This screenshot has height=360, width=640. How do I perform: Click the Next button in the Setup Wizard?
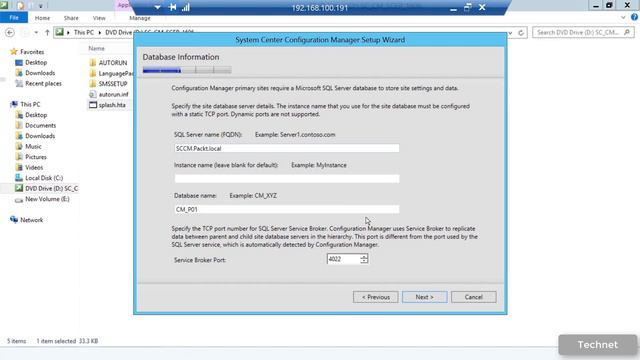tap(424, 297)
